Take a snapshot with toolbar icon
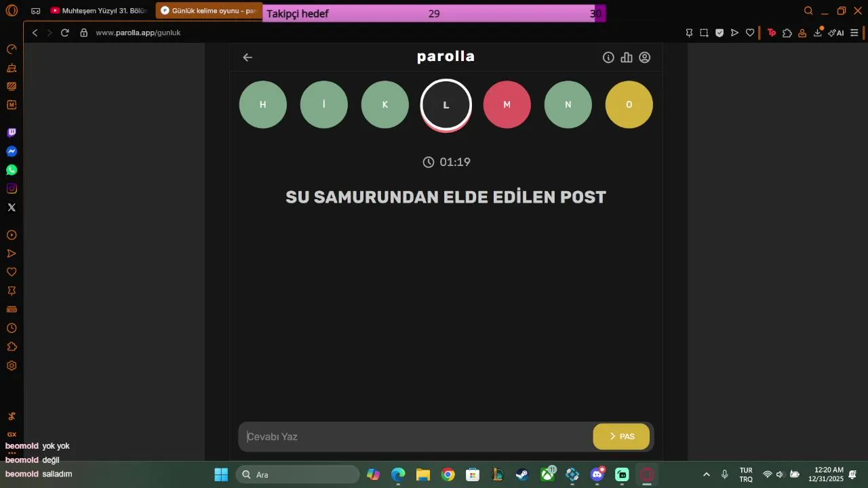This screenshot has height=488, width=868. (705, 33)
